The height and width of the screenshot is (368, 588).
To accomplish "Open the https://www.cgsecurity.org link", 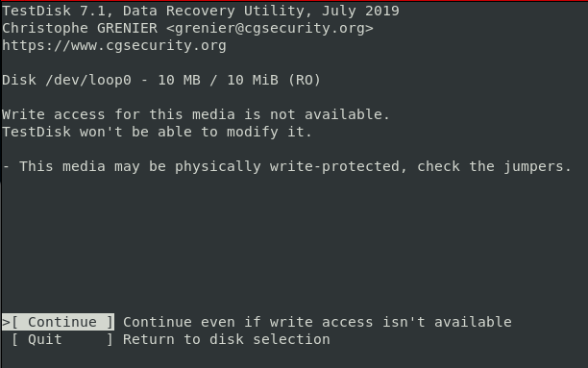I will pos(114,45).
